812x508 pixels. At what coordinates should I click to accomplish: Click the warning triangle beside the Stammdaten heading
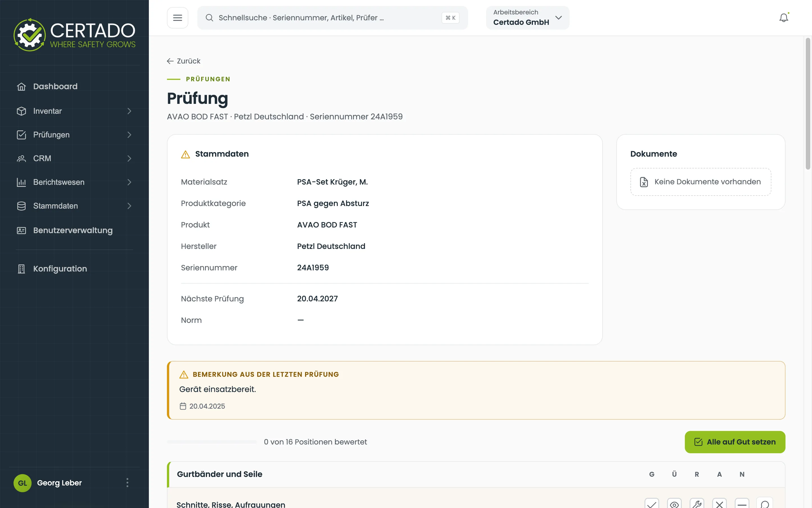(x=186, y=154)
